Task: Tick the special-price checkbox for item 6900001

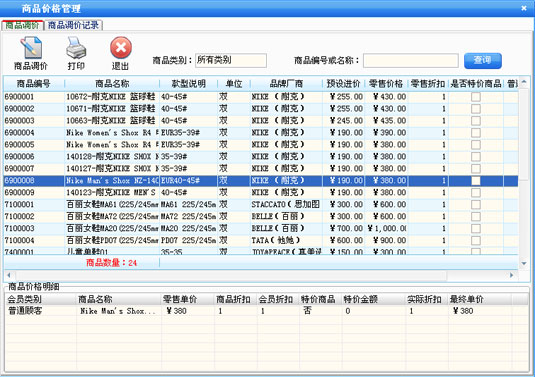Action: [x=476, y=97]
